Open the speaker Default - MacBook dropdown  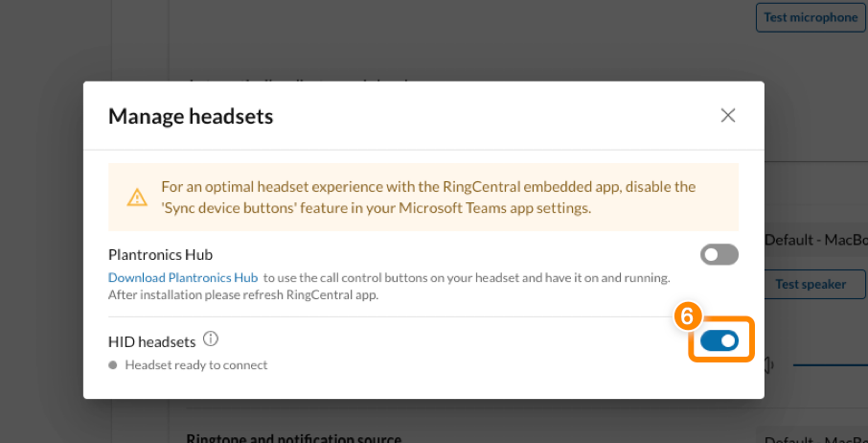point(816,240)
